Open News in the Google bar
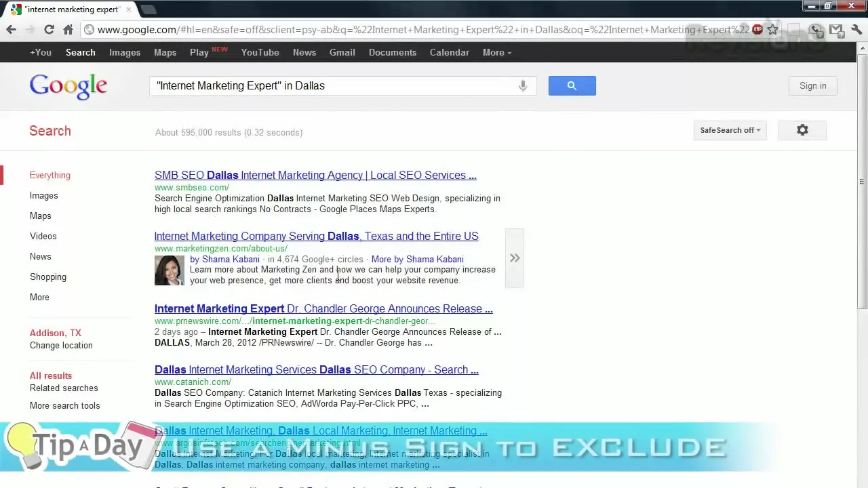 pos(304,52)
